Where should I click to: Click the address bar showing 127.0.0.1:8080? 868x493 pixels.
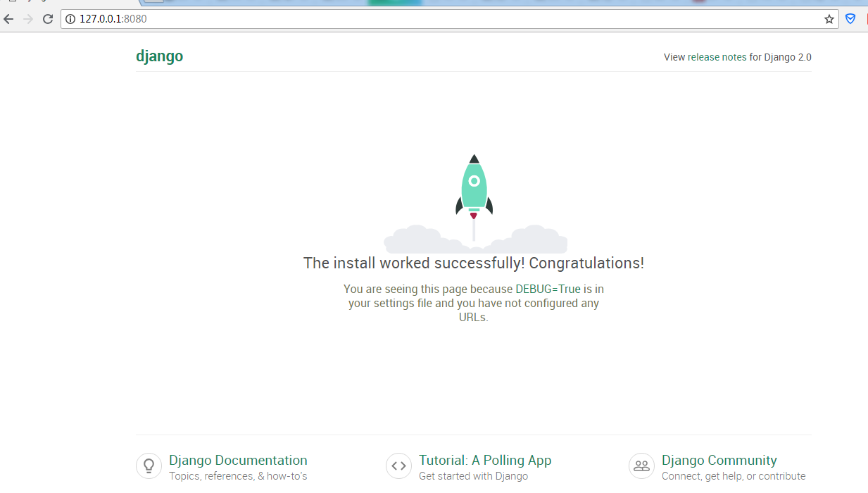click(450, 19)
